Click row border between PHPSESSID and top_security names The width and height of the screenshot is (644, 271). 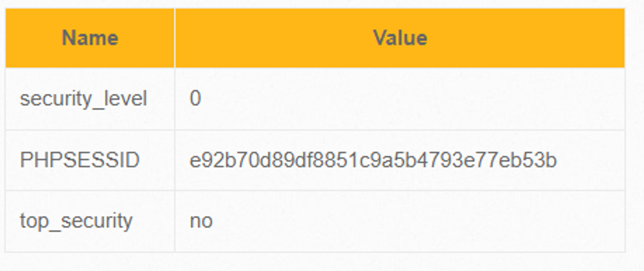(x=90, y=190)
